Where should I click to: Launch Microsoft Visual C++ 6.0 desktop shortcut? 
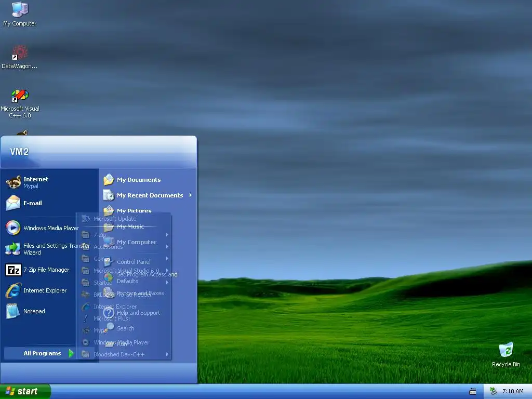(x=20, y=103)
